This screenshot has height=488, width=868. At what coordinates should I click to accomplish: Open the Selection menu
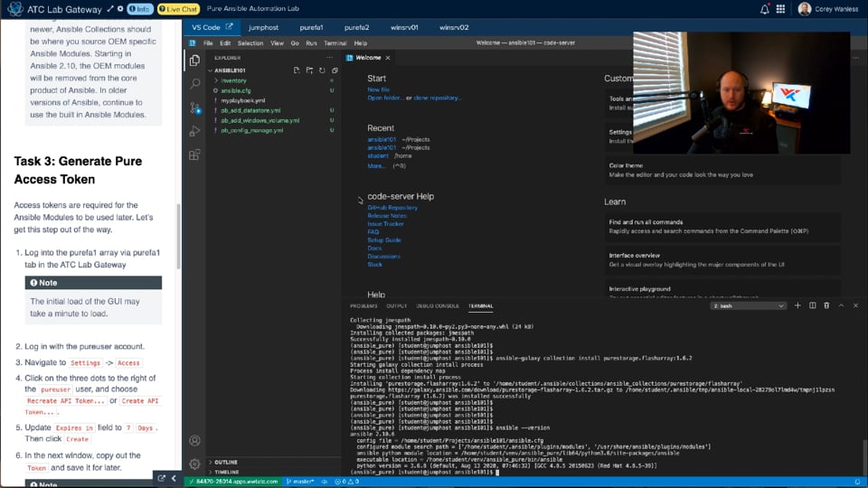click(x=250, y=42)
